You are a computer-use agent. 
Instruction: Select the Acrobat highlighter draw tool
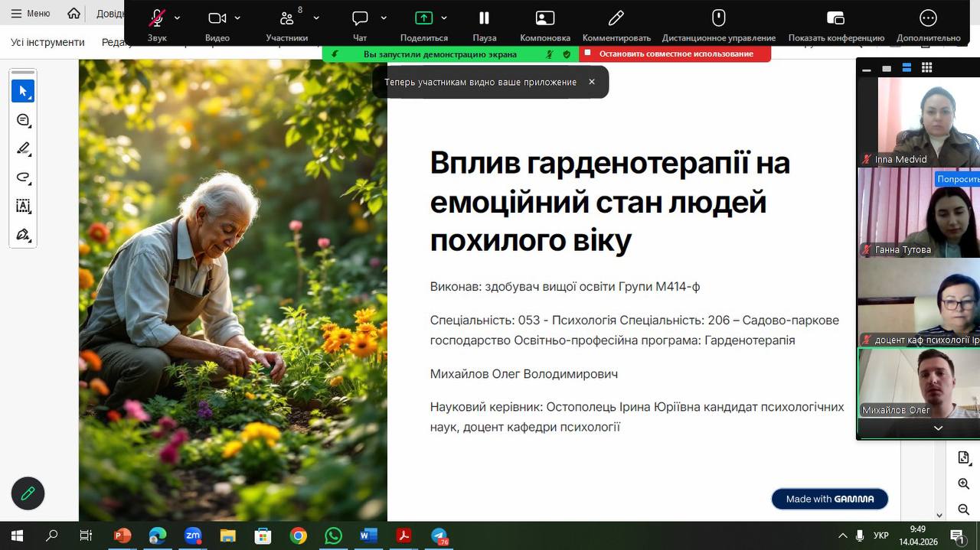coord(23,148)
